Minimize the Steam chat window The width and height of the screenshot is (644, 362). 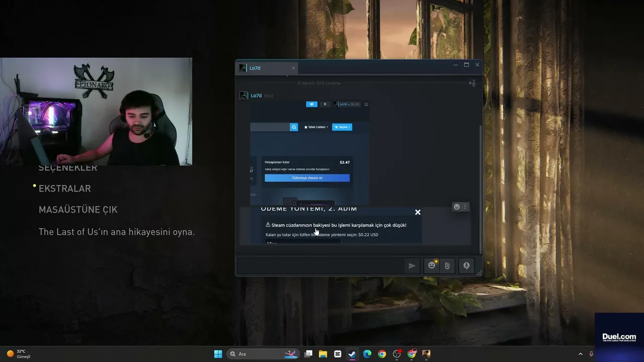[455, 65]
